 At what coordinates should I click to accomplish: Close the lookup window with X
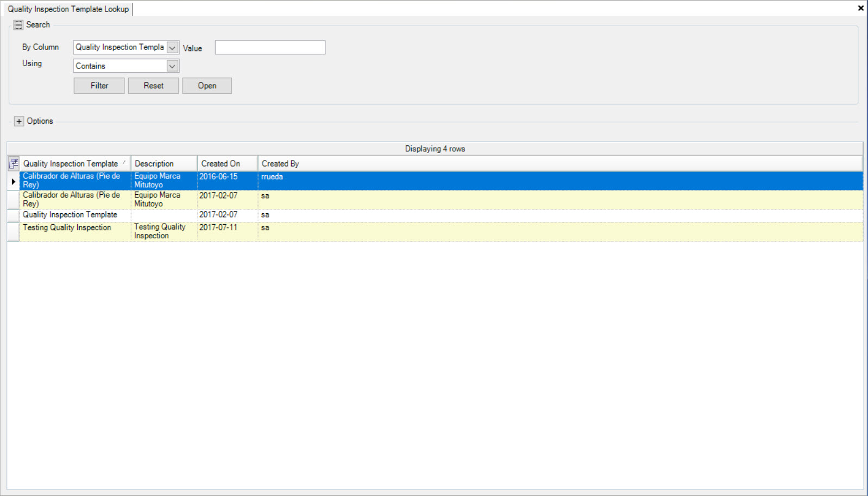[x=860, y=8]
